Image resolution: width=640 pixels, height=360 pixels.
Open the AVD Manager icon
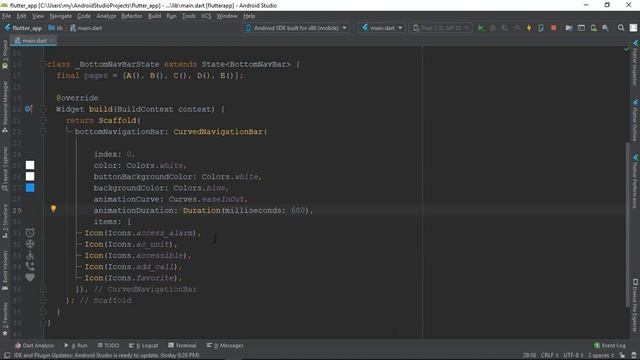[593, 28]
